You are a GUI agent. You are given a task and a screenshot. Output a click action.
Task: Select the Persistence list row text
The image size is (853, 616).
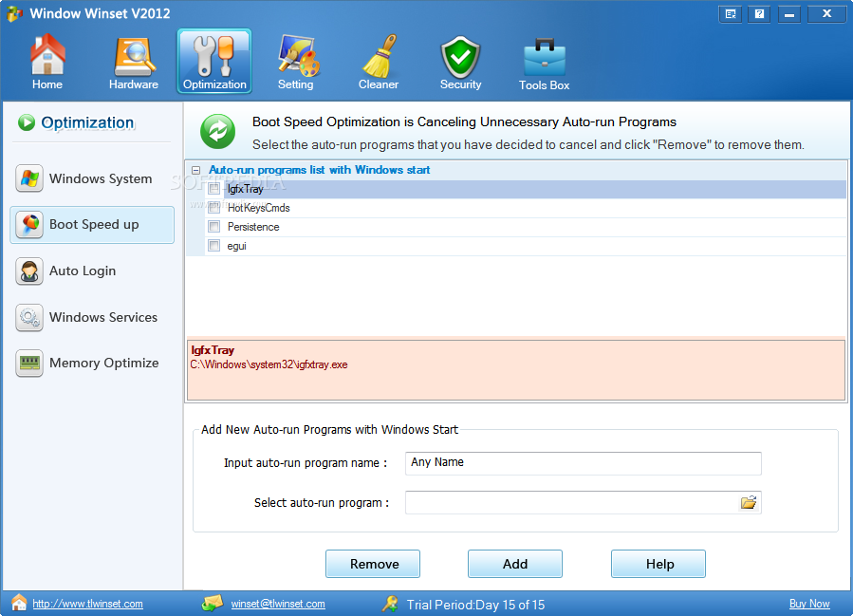pos(253,227)
